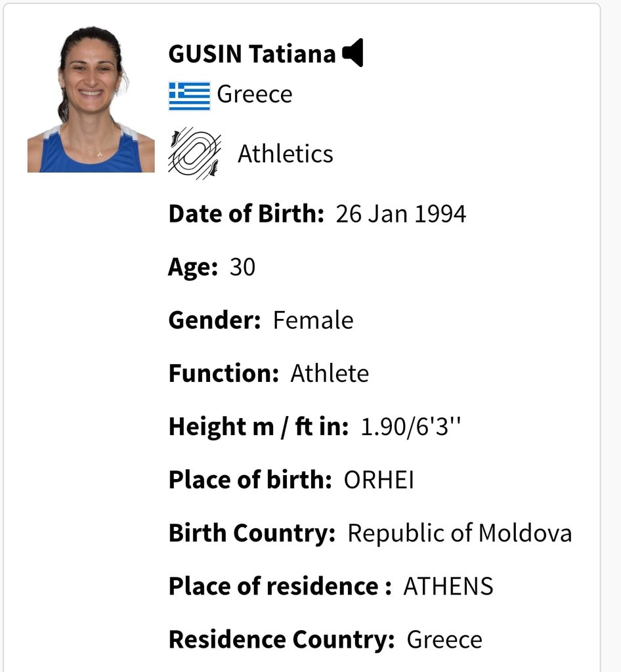Image resolution: width=621 pixels, height=672 pixels.
Task: Click the Birth Country label
Action: pos(252,533)
